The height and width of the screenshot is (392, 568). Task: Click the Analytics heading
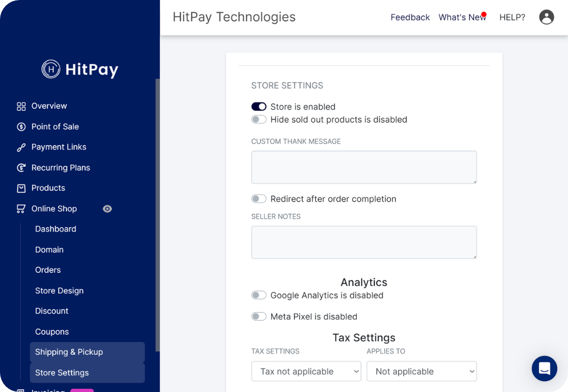coord(364,282)
